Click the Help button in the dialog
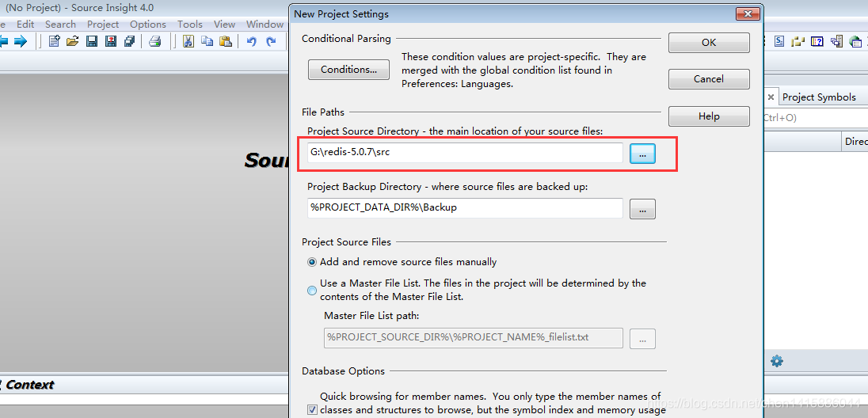 tap(709, 116)
